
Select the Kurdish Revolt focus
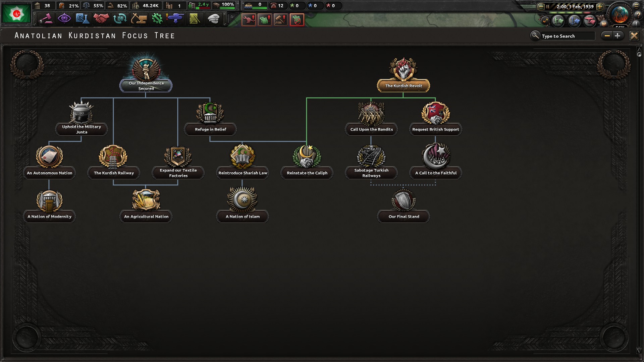(x=404, y=85)
